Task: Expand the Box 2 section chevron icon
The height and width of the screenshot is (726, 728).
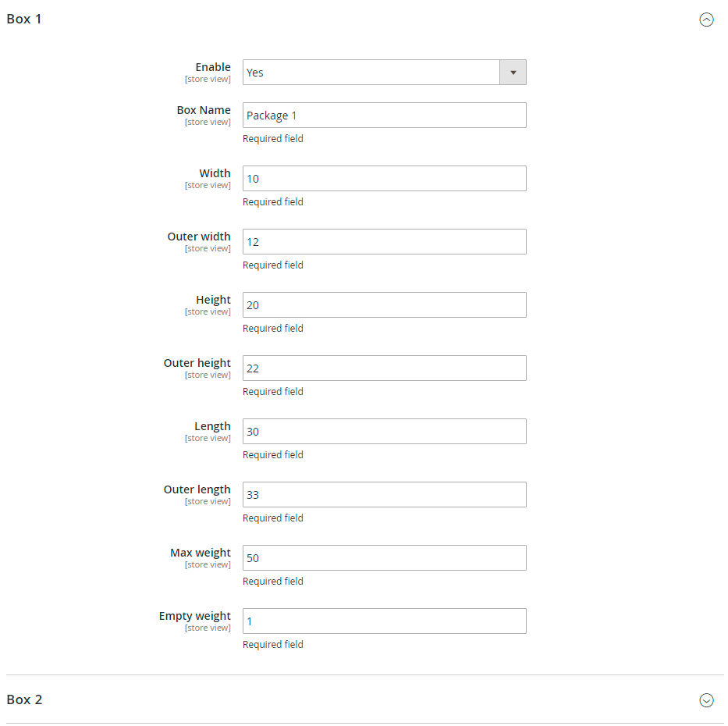Action: (x=706, y=700)
